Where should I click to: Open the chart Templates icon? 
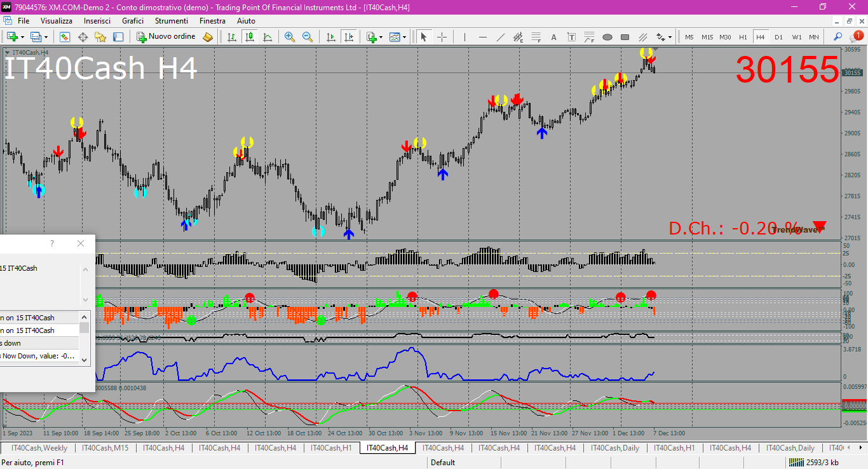tap(395, 37)
